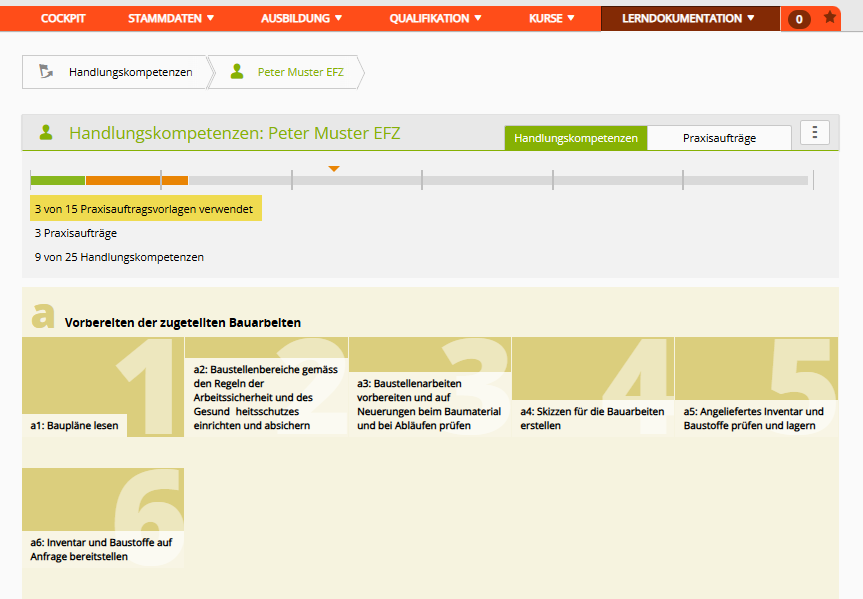The height and width of the screenshot is (599, 863).
Task: Open the Cockpit menu item
Action: pyautogui.click(x=63, y=19)
